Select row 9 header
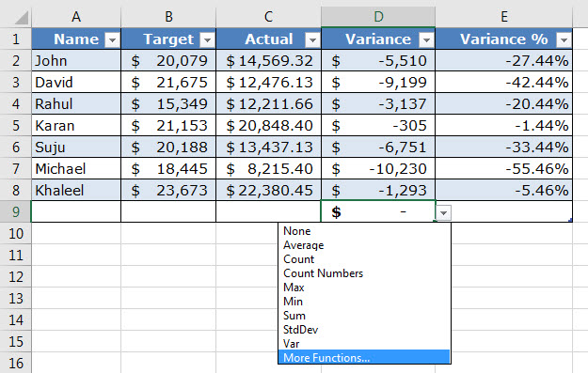This screenshot has height=373, width=588. pos(15,211)
